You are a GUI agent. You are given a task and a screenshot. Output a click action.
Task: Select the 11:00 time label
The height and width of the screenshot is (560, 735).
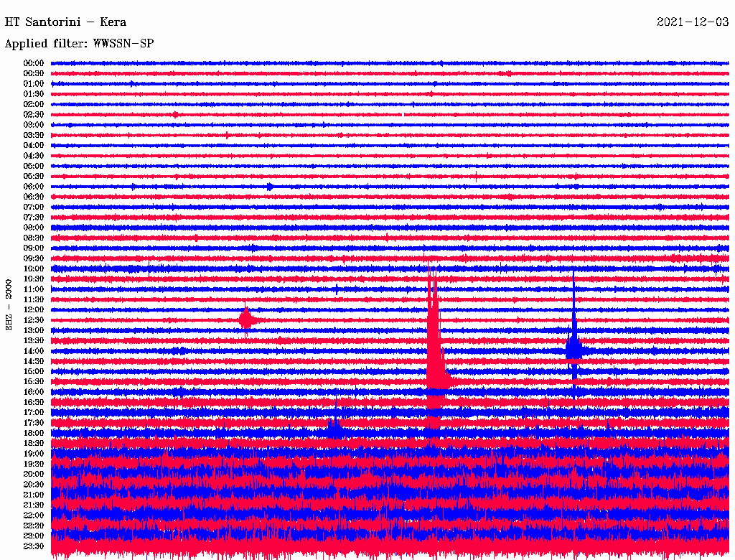pos(34,289)
